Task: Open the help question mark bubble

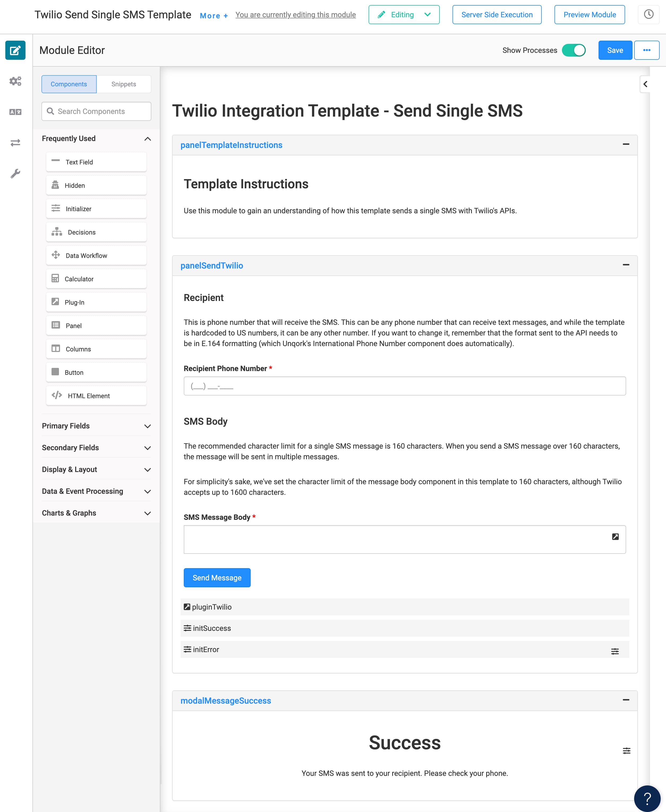Action: 647,798
